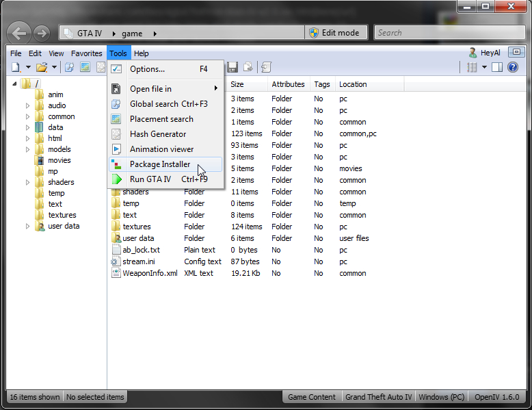532x410 pixels.
Task: Click the HeyAl user account
Action: [484, 53]
